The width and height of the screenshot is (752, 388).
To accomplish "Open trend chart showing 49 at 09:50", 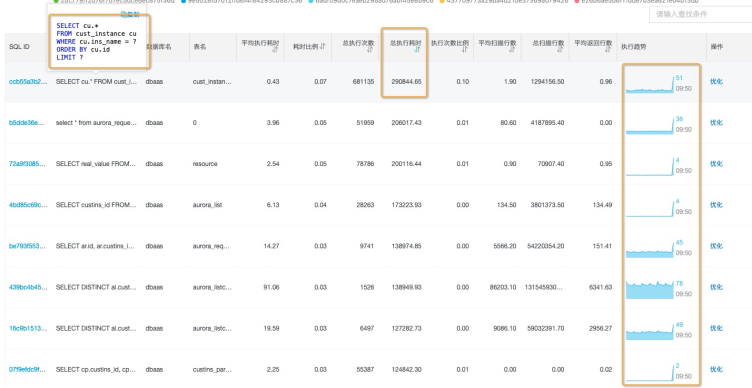I will [x=650, y=331].
